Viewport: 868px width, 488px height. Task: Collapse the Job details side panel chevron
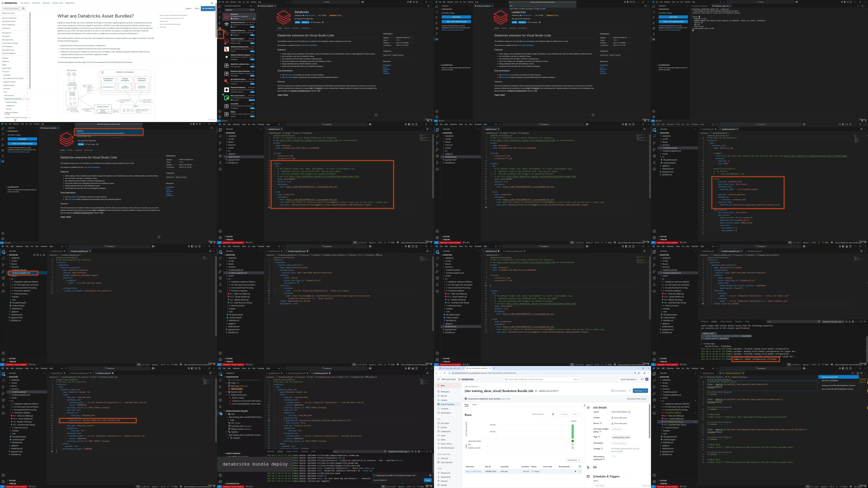[584, 406]
